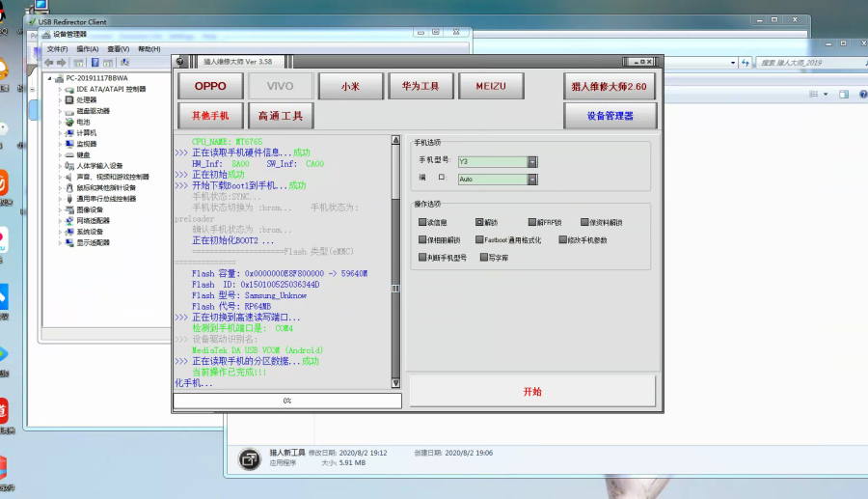
Task: Enable the 判断手机型号 checkbox
Action: (422, 258)
